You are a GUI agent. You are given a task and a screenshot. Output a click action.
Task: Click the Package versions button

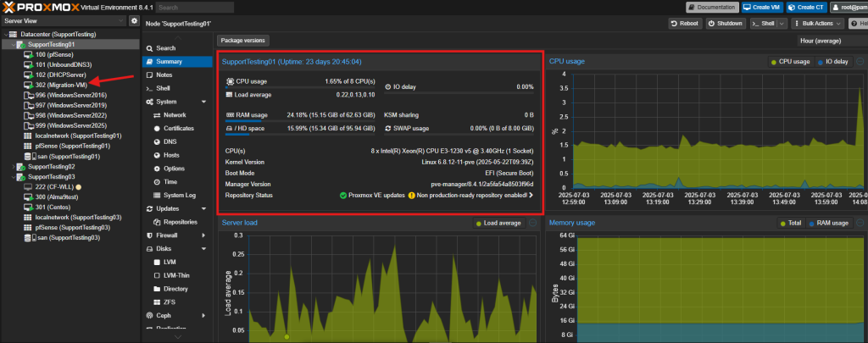[x=242, y=41]
